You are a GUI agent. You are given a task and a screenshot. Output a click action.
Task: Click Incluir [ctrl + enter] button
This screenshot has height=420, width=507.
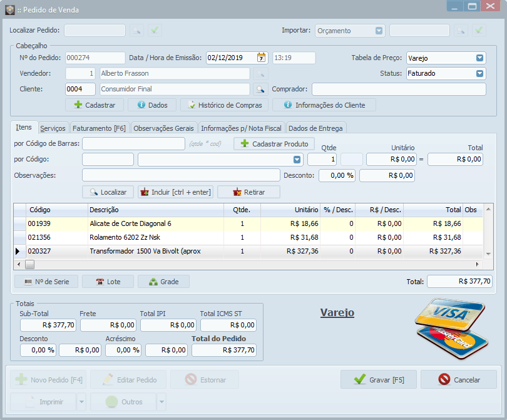click(176, 192)
